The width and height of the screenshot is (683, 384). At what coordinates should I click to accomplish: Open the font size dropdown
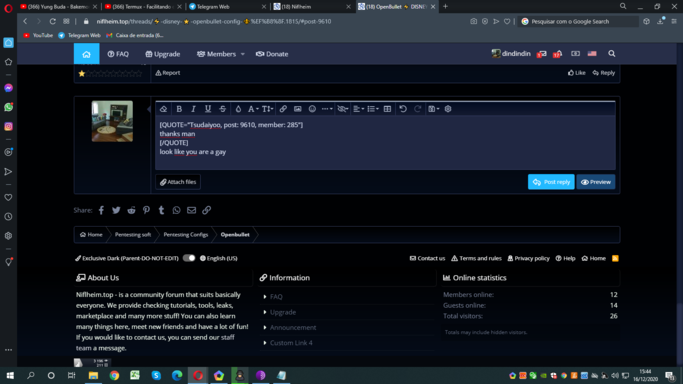tap(267, 109)
